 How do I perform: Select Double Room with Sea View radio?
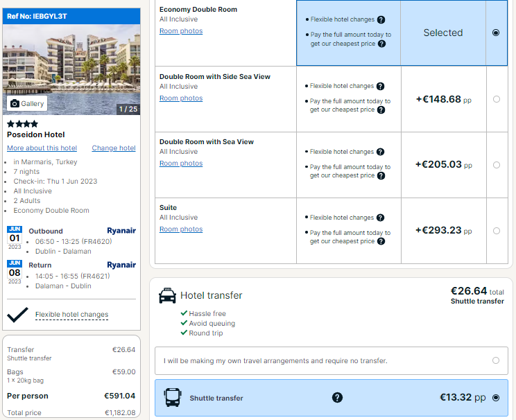[x=497, y=165]
